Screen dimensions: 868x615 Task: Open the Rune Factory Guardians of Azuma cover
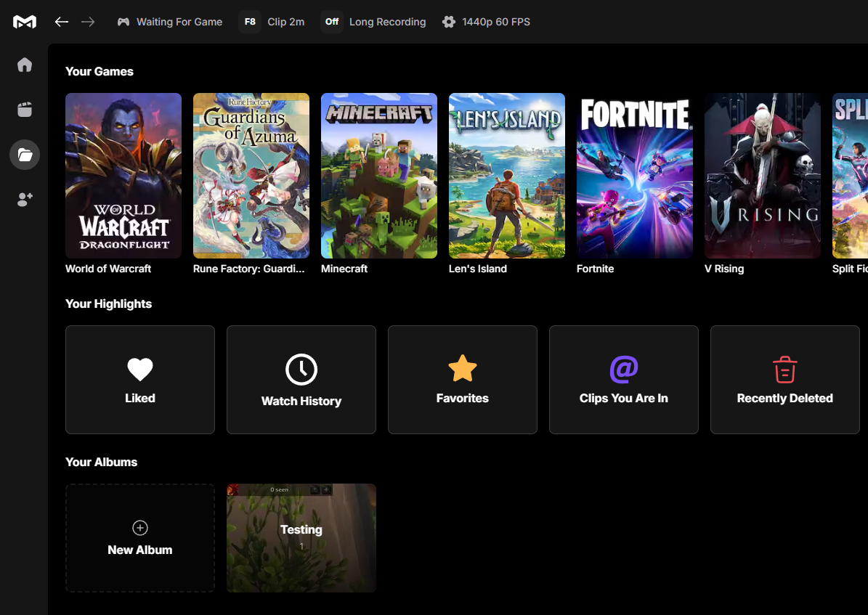coord(251,176)
